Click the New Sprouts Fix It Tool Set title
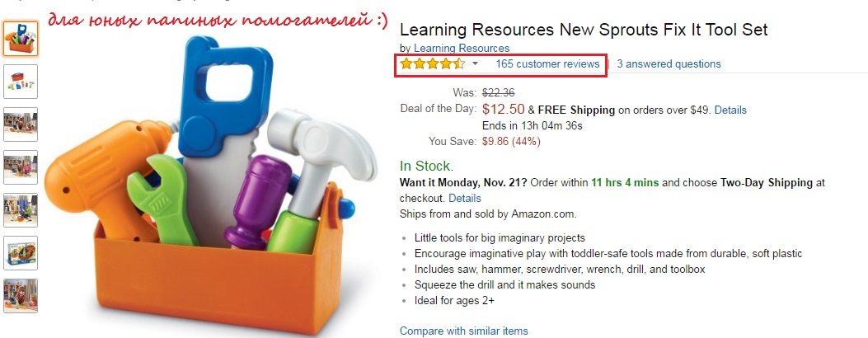 (584, 31)
